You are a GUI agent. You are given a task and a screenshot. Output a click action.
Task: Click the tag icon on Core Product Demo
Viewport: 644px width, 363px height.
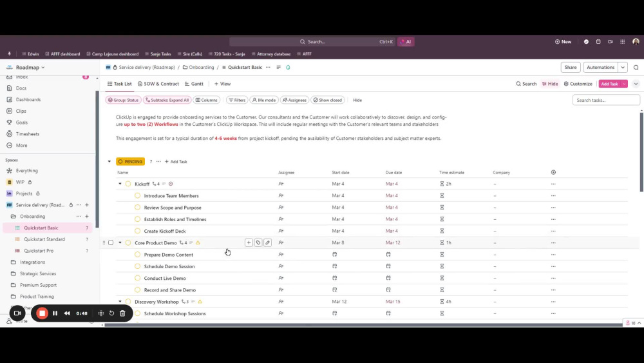click(x=258, y=242)
